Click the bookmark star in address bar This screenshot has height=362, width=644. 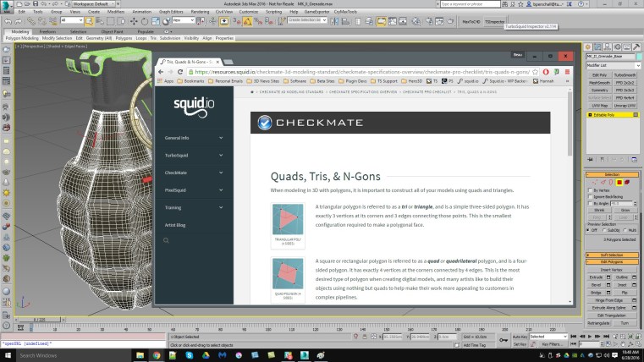[535, 72]
